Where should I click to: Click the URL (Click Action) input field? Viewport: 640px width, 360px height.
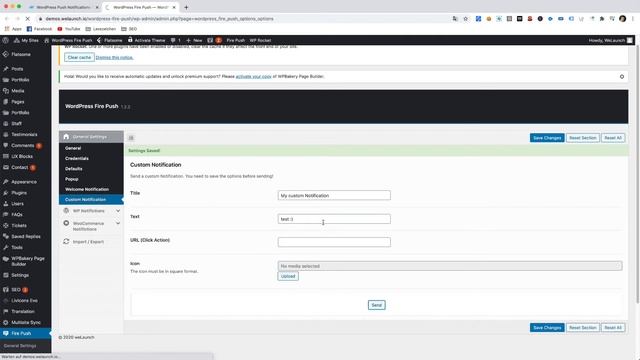click(334, 242)
